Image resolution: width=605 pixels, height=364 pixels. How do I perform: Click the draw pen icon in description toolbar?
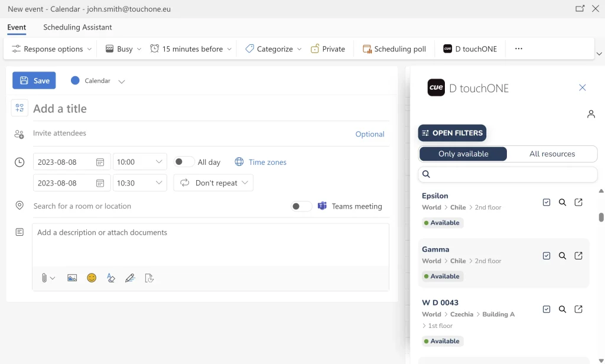point(130,278)
